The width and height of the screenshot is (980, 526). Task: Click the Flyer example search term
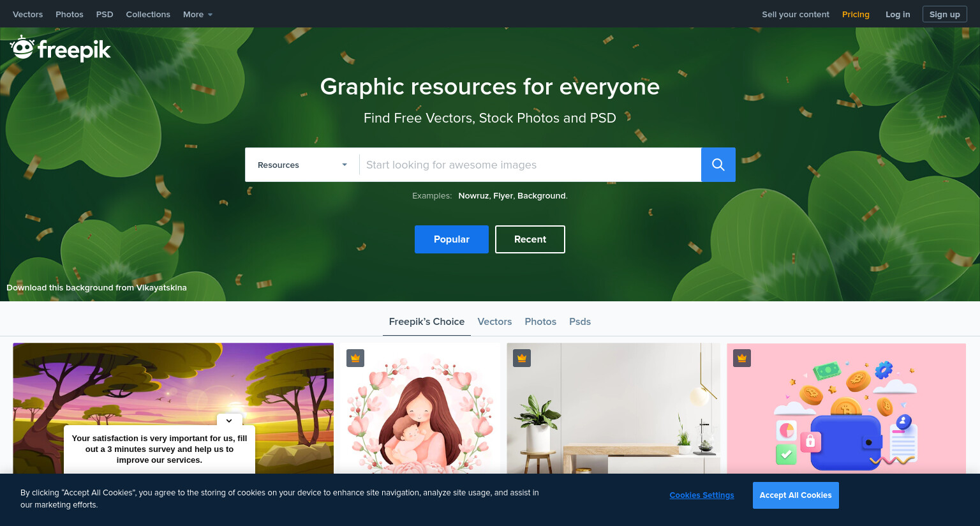point(503,196)
